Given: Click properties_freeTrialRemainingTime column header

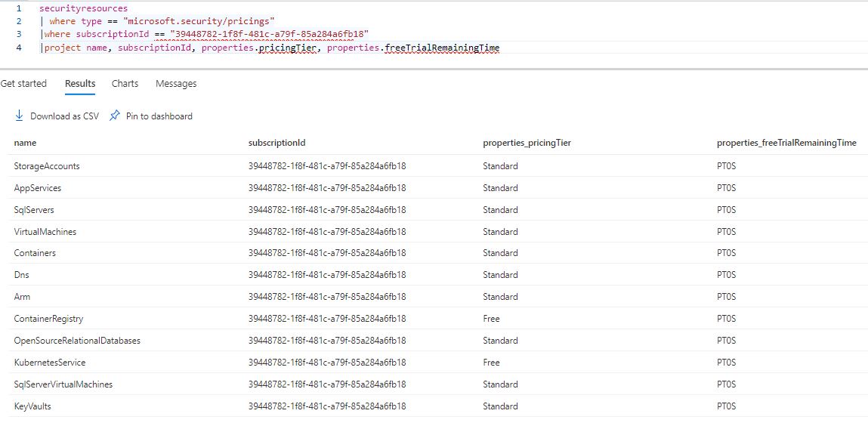Looking at the screenshot, I should click(786, 143).
